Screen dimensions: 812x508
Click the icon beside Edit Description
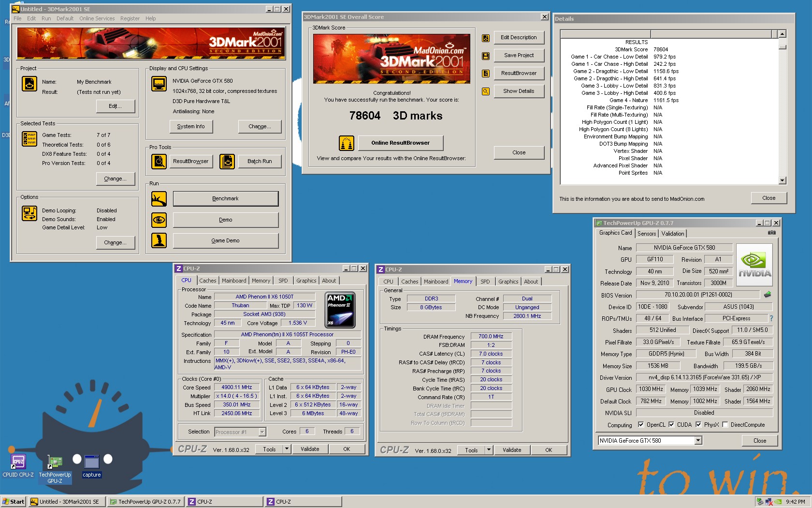tap(486, 38)
